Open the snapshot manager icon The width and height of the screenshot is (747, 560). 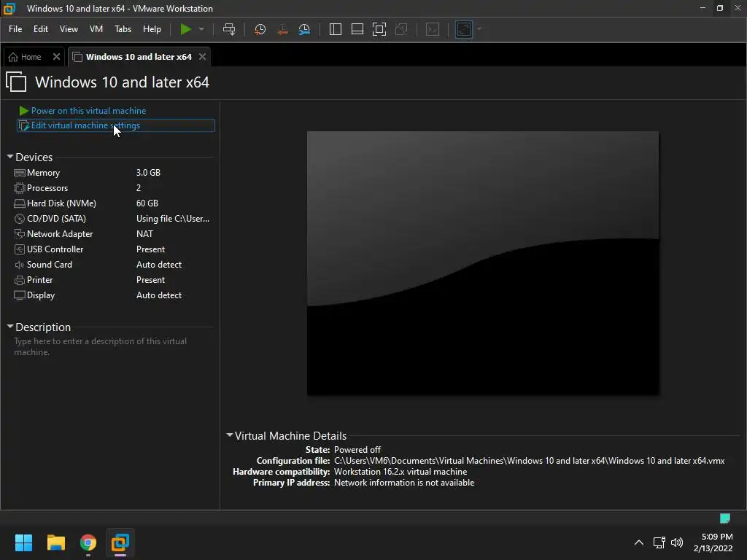pos(304,29)
